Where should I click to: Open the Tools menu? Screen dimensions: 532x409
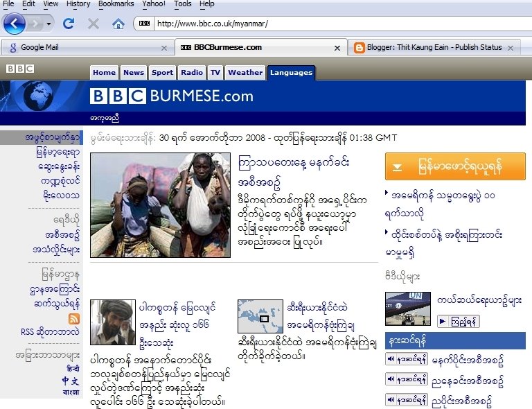click(x=183, y=3)
